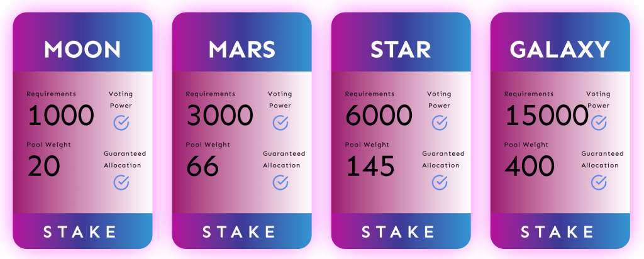
Task: Click the Voting Power checkmark in GALAXY tier
Action: click(599, 123)
